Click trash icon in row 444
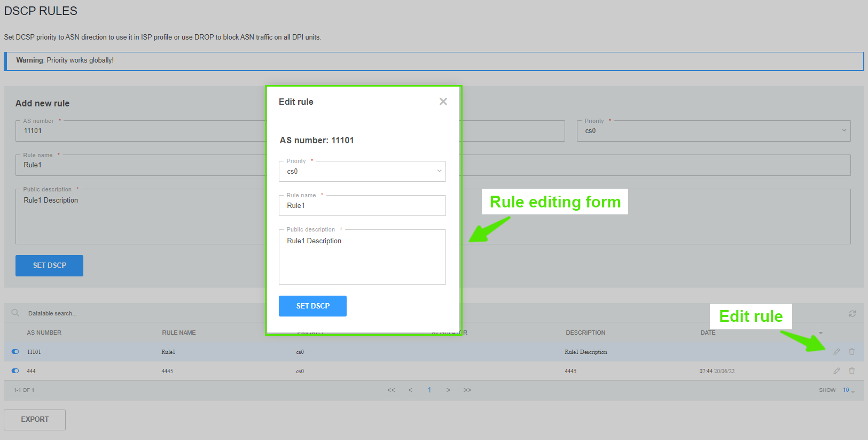The width and height of the screenshot is (868, 440). (851, 371)
